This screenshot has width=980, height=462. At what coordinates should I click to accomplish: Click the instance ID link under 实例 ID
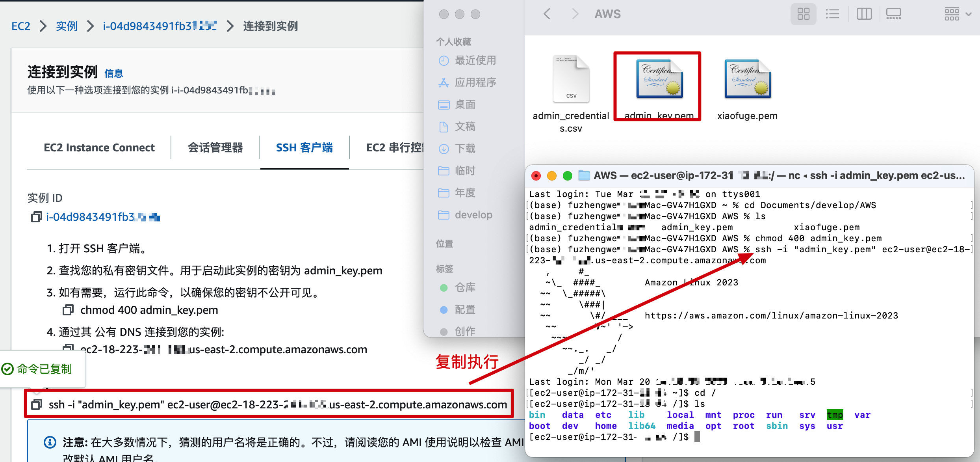103,217
